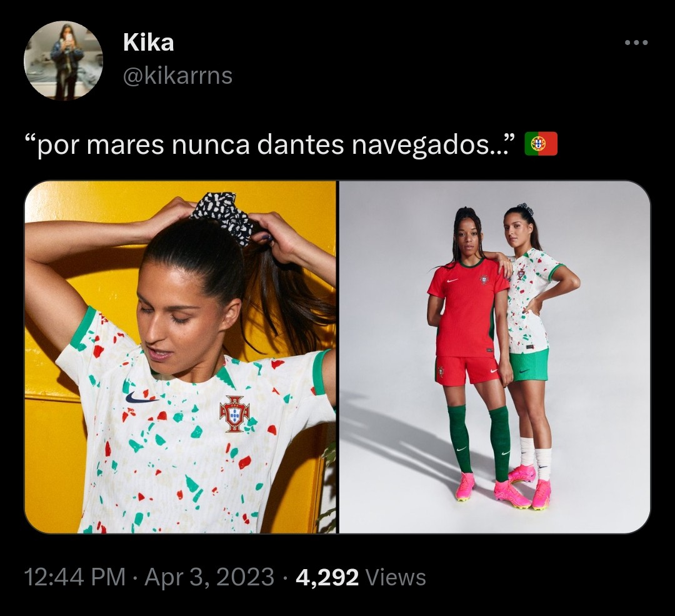675x616 pixels.
Task: Click the red jersey in the right photo
Action: click(469, 307)
